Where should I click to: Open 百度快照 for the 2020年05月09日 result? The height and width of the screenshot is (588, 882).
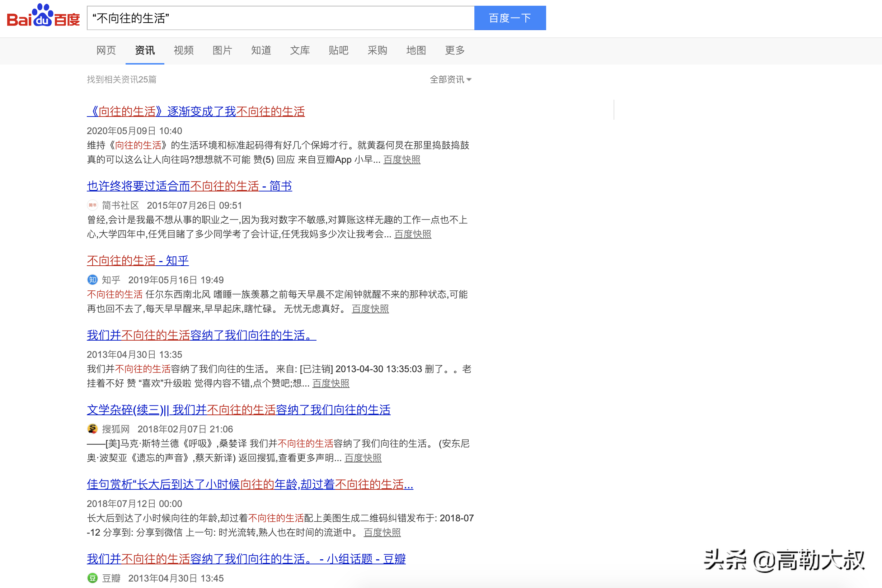[402, 160]
